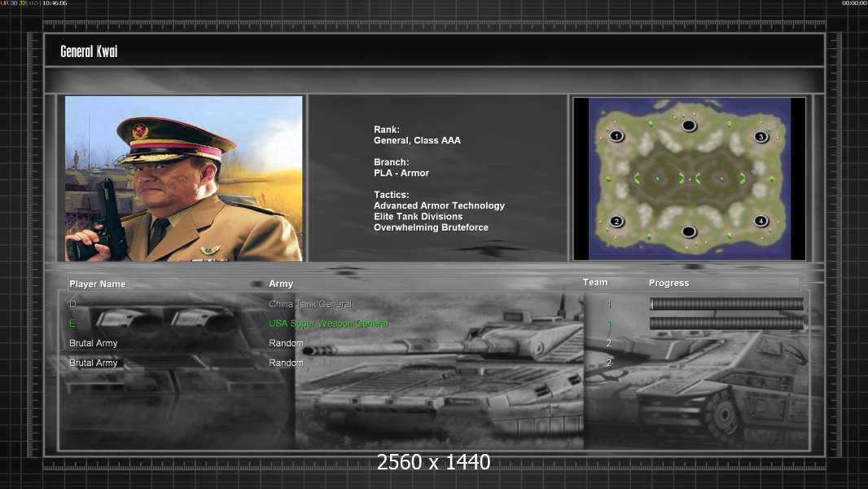Click the 'Player Name' column header
The height and width of the screenshot is (489, 868).
coord(98,284)
